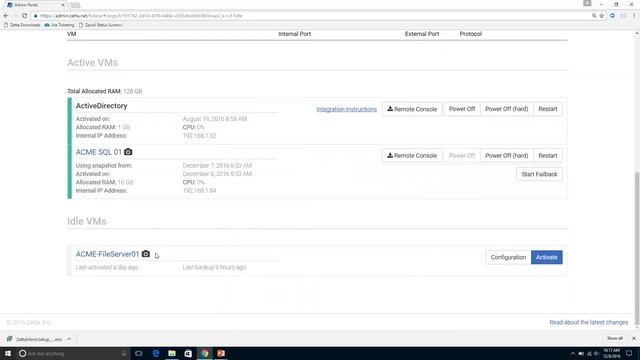
Task: Click the browser address bar URL
Action: pos(141,16)
